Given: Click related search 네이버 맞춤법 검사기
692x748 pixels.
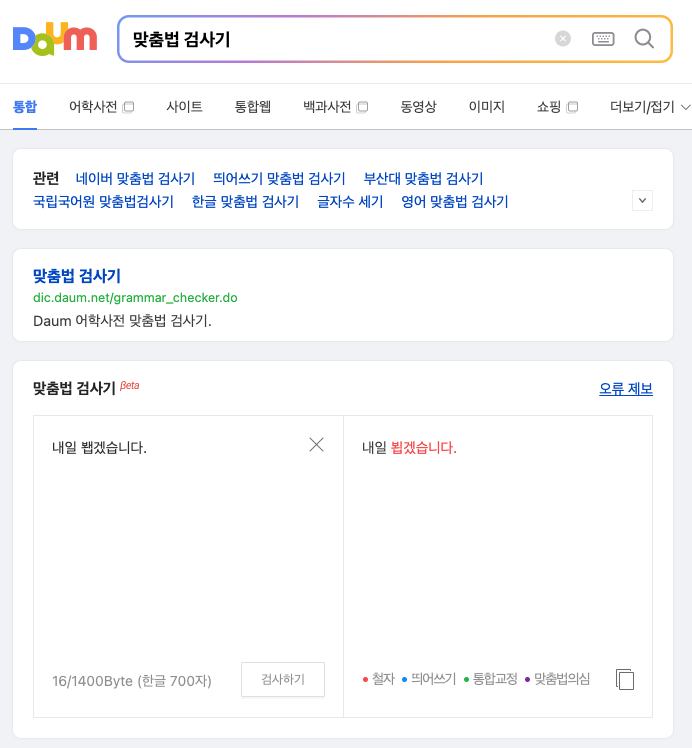Looking at the screenshot, I should tap(135, 178).
